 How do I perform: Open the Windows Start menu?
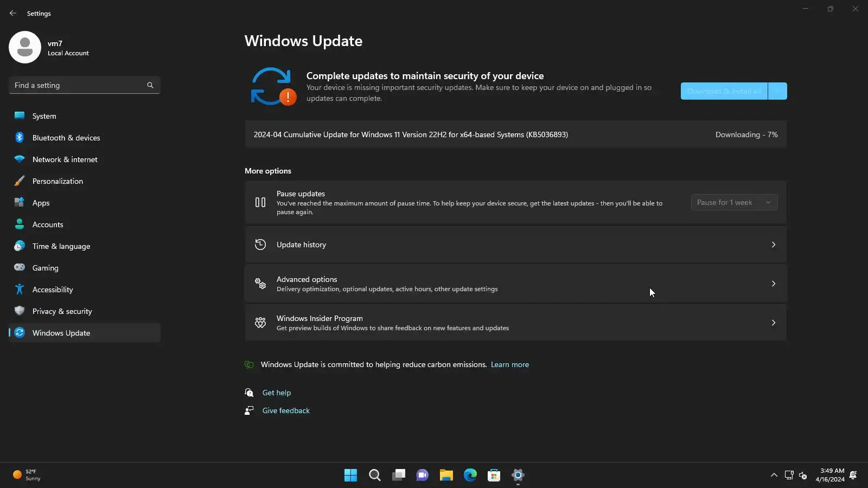pyautogui.click(x=351, y=475)
